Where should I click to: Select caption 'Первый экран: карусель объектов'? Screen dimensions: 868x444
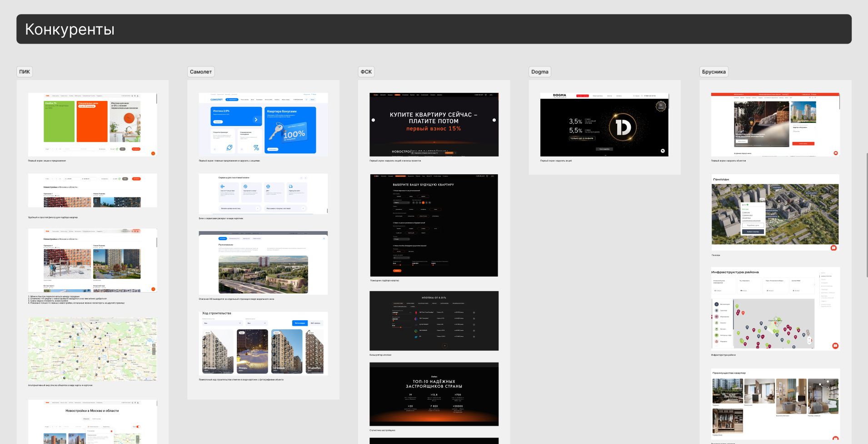728,161
